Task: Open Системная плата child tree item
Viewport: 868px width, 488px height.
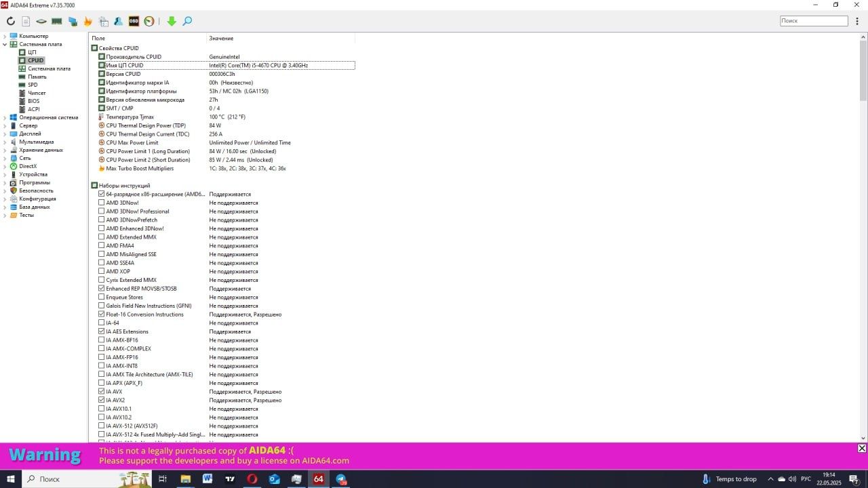Action: click(49, 68)
